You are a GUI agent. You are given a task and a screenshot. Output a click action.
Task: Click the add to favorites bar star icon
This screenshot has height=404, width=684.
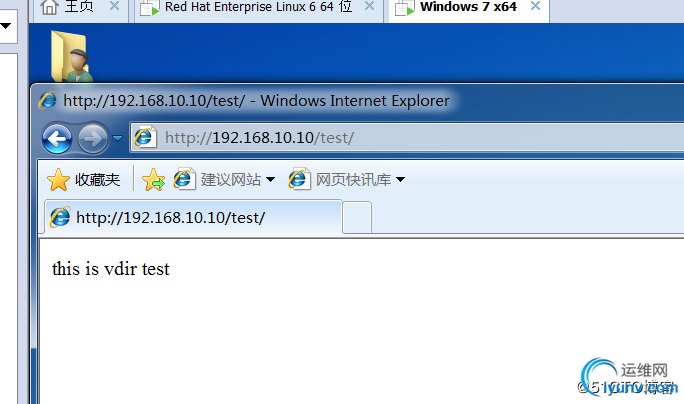(154, 180)
